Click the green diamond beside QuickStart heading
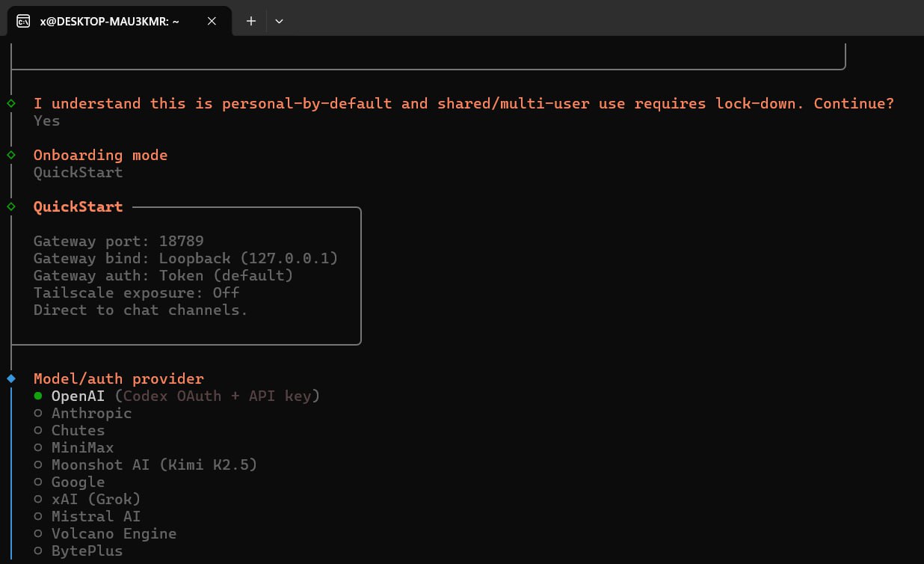The width and height of the screenshot is (924, 564). point(10,206)
